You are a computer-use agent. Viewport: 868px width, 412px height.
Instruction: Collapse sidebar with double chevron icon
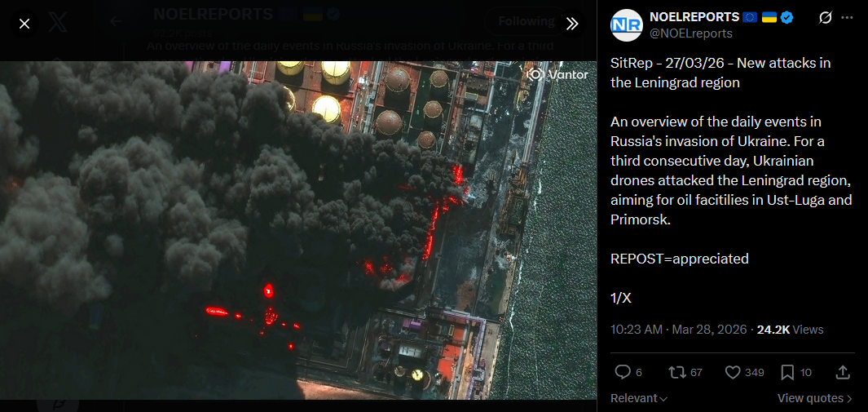coord(572,24)
